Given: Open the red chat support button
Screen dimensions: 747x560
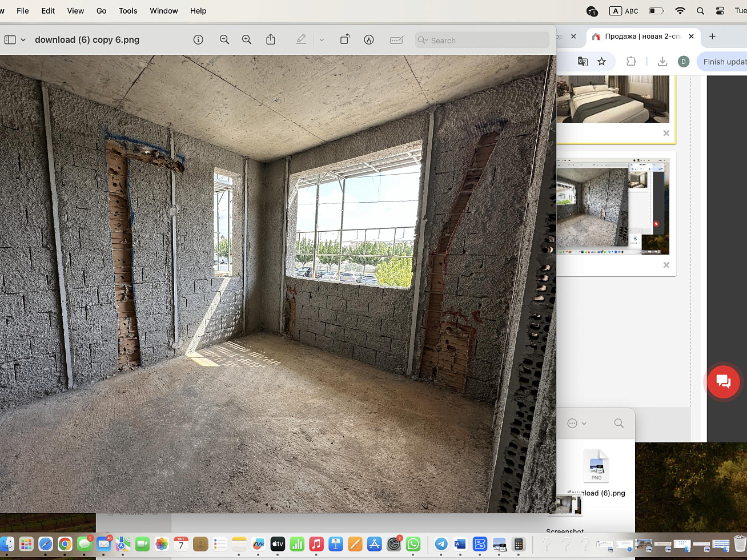Looking at the screenshot, I should pyautogui.click(x=723, y=381).
